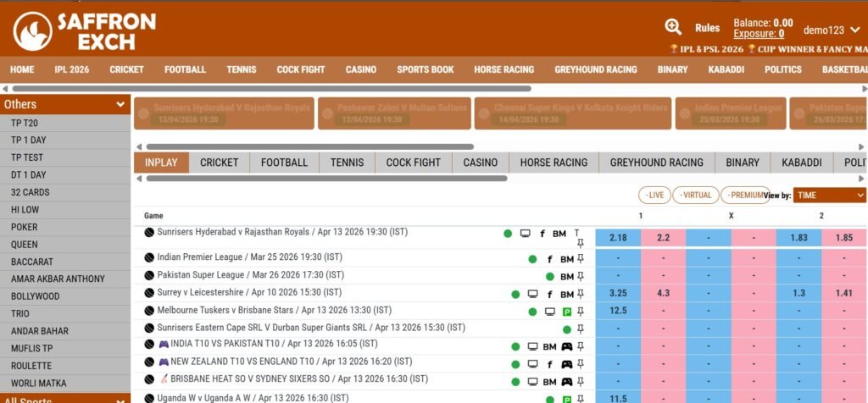Click the fancy f icon for Sunrisers Hyderabad match
This screenshot has height=403, width=868.
[x=542, y=234]
